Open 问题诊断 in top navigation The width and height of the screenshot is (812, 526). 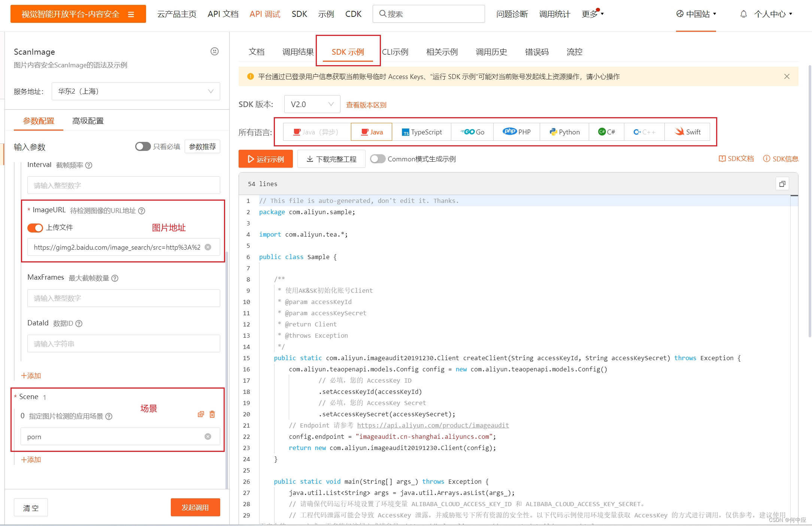point(512,14)
